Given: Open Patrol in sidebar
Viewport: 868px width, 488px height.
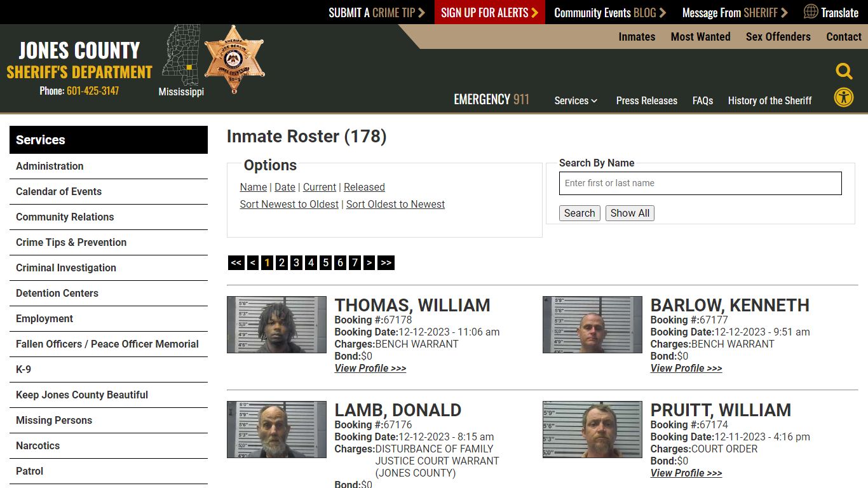Looking at the screenshot, I should [109, 471].
